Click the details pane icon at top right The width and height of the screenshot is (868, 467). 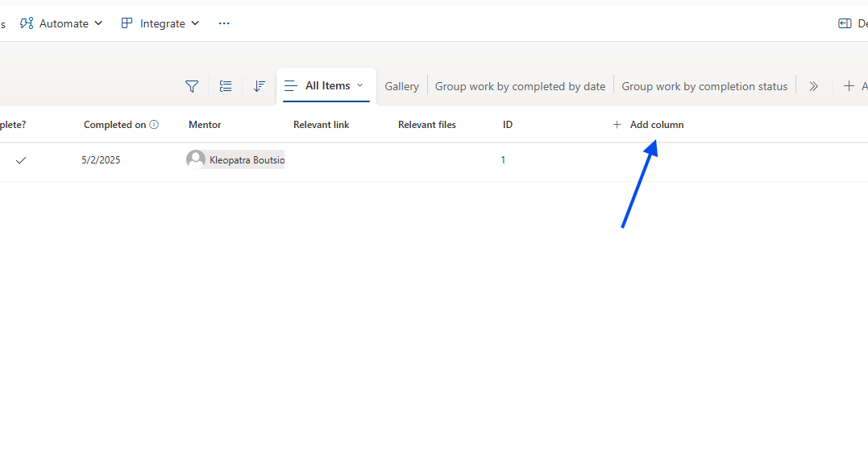coord(845,23)
